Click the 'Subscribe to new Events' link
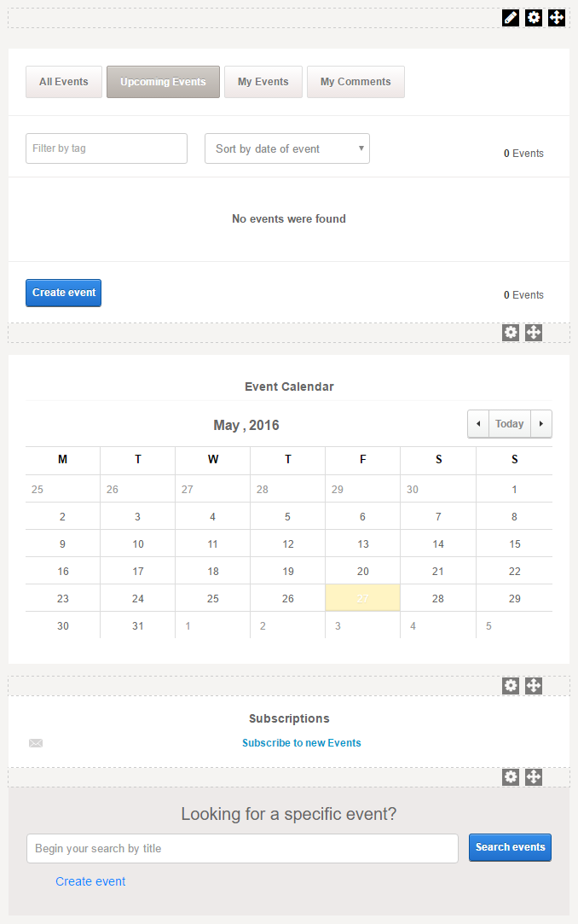578x924 pixels. (x=302, y=743)
